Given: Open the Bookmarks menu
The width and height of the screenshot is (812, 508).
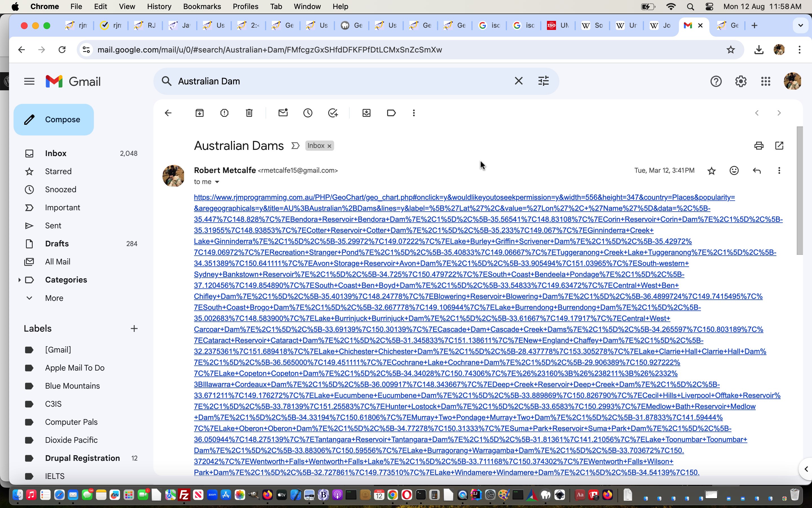Looking at the screenshot, I should click(202, 6).
